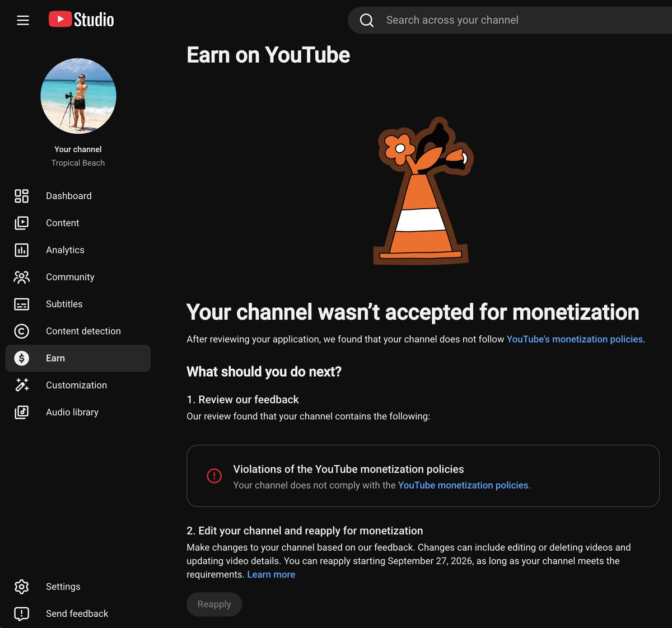Screen dimensions: 672x628
Task: Open Send feedback label in the sidebar
Action: coord(77,613)
